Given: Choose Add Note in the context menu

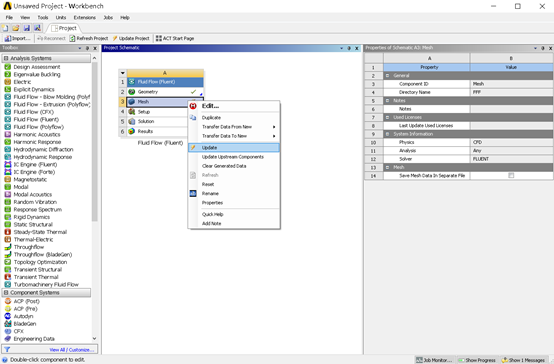Looking at the screenshot, I should 234,223.
